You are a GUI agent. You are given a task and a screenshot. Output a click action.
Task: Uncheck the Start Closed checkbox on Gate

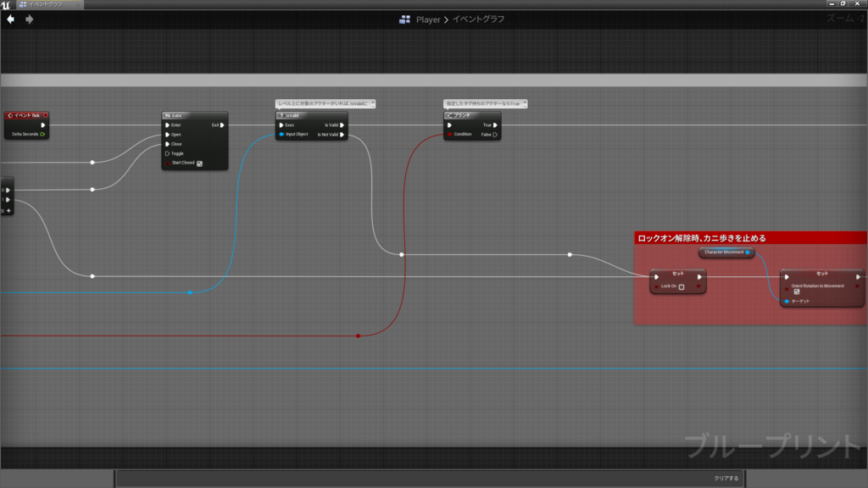(x=199, y=164)
